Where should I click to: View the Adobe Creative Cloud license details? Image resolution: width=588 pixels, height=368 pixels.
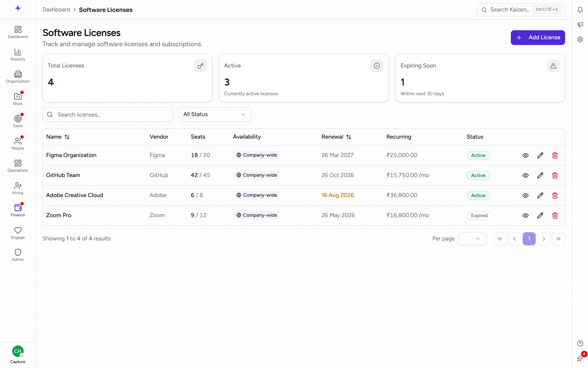coord(525,195)
